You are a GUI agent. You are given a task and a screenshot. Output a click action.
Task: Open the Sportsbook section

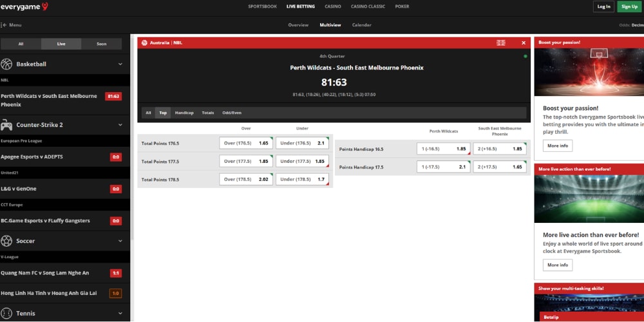pos(263,6)
